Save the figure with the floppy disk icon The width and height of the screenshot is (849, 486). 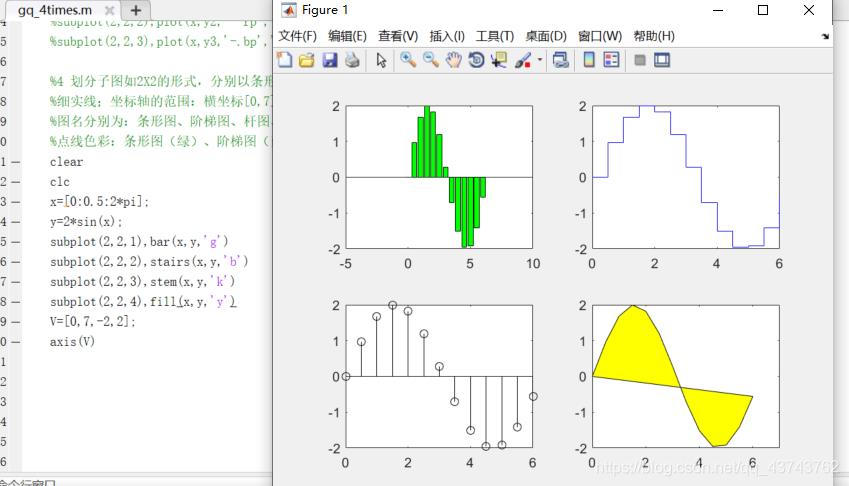[x=330, y=60]
